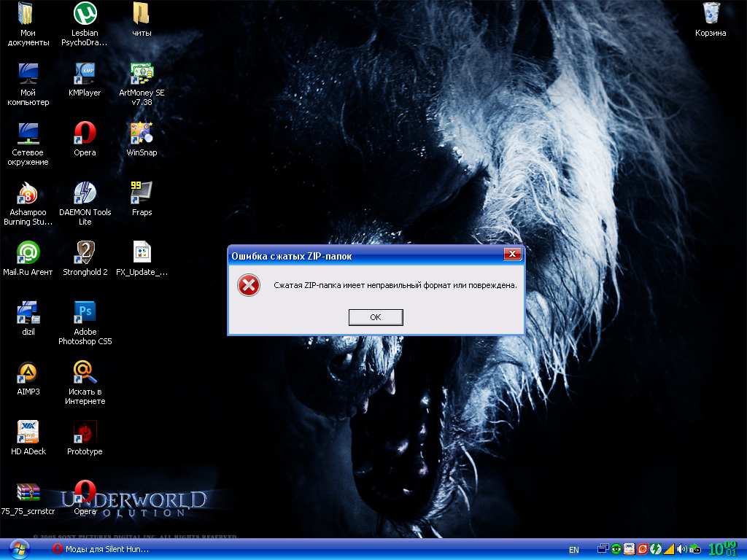Viewport: 747px width, 560px height.
Task: Click the network monitors tray icon
Action: 603,549
